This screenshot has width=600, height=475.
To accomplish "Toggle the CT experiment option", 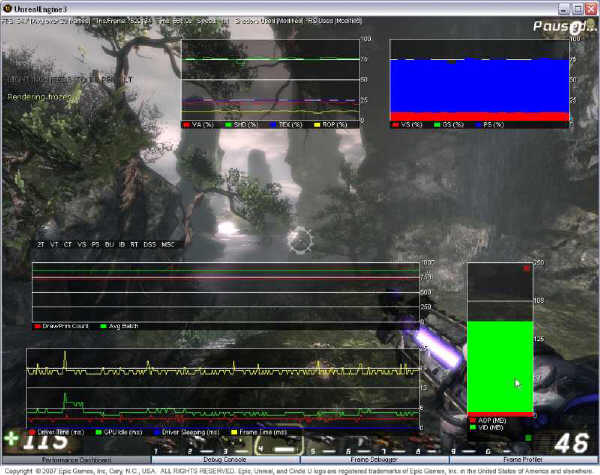I will tap(68, 245).
